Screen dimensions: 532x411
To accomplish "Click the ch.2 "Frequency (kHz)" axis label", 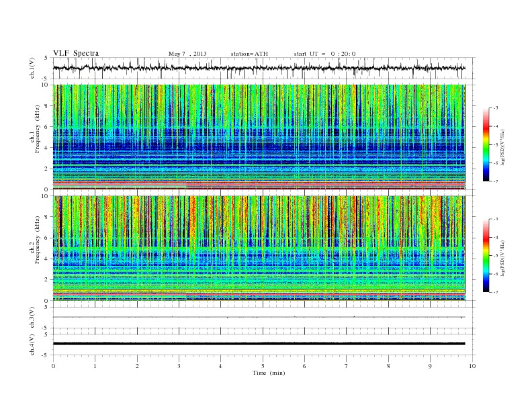I will (x=37, y=240).
